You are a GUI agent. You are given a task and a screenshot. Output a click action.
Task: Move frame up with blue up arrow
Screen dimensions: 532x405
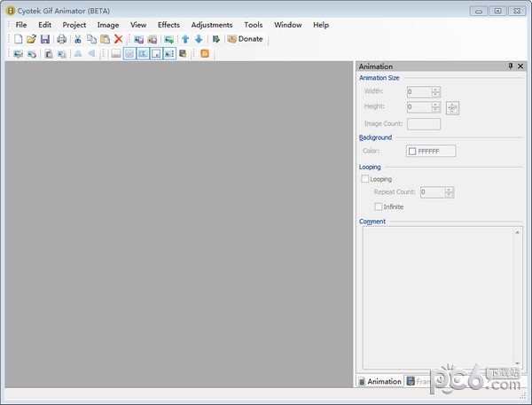185,39
